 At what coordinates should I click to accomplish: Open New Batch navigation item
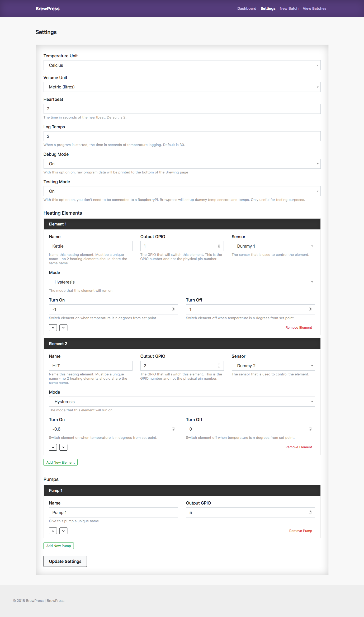pyautogui.click(x=289, y=8)
